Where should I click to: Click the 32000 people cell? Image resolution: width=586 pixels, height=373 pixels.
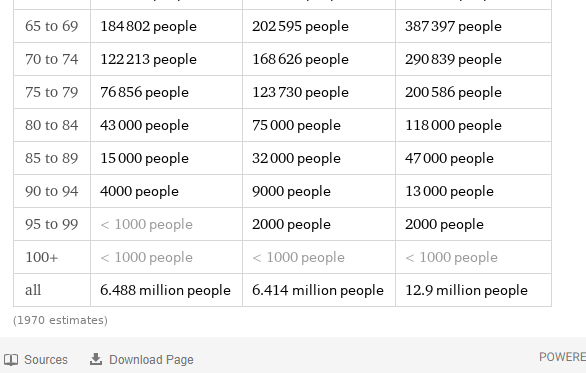(x=296, y=158)
